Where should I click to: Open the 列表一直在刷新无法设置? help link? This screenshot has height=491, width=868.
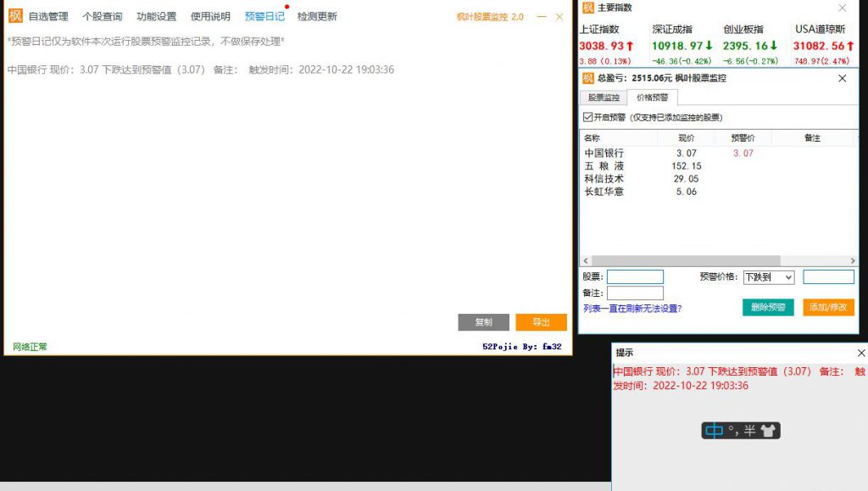[632, 309]
